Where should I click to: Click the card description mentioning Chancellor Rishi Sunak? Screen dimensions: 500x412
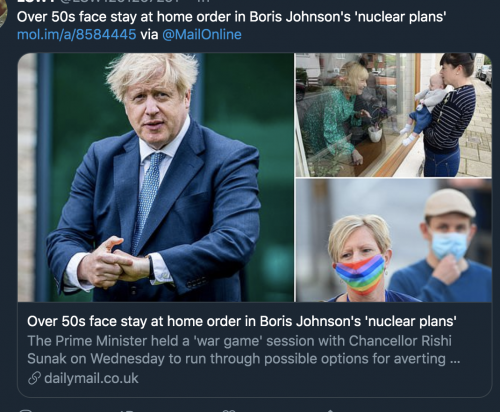click(x=244, y=350)
